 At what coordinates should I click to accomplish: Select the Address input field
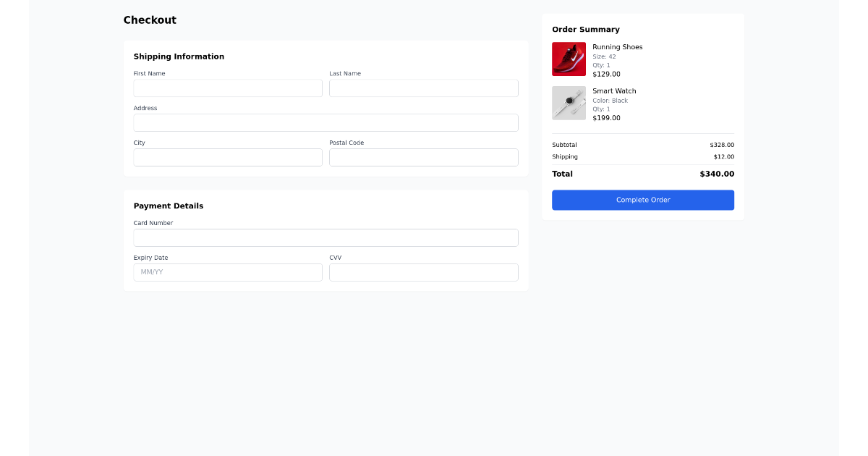point(325,122)
